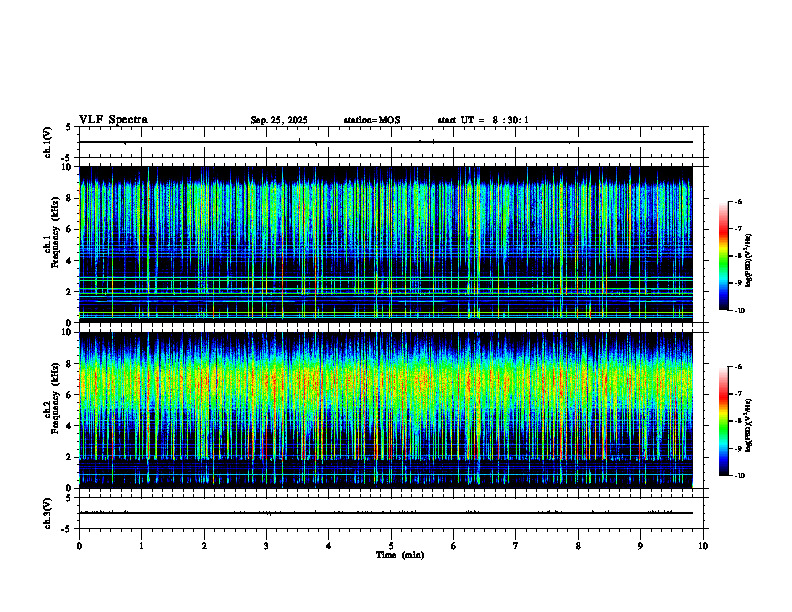Click time axis tick label "9"
Image resolution: width=792 pixels, height=612 pixels.
pyautogui.click(x=640, y=546)
